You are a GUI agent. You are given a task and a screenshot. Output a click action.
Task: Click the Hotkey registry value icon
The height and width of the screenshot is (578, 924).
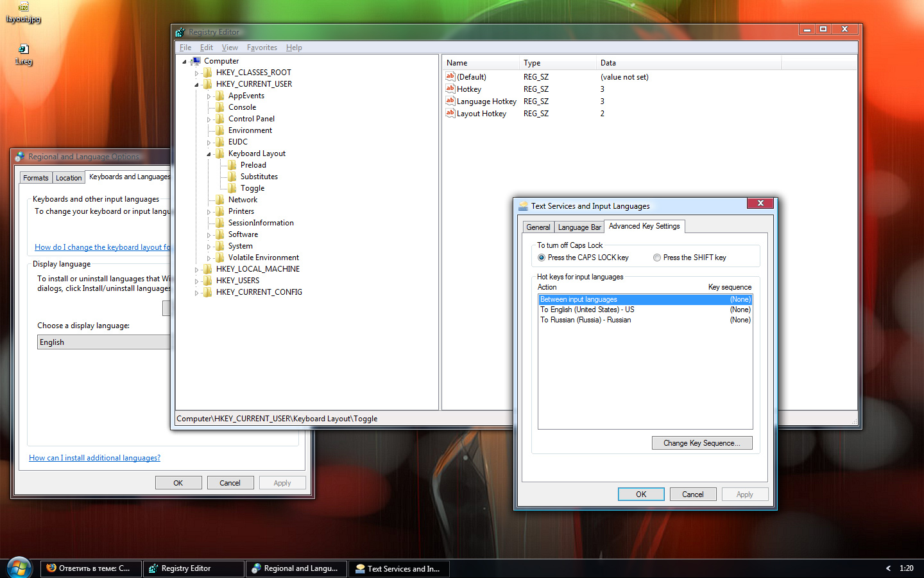[x=450, y=89]
